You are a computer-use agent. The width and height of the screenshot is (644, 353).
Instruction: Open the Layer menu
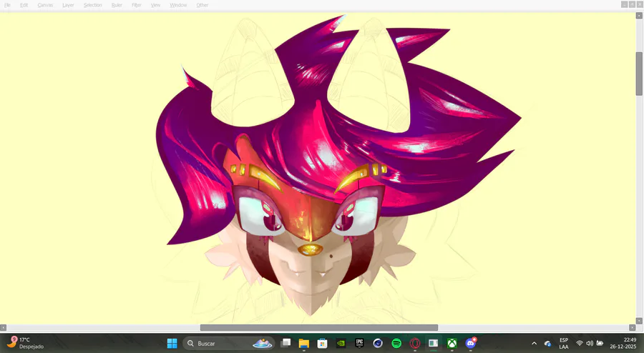pyautogui.click(x=68, y=5)
